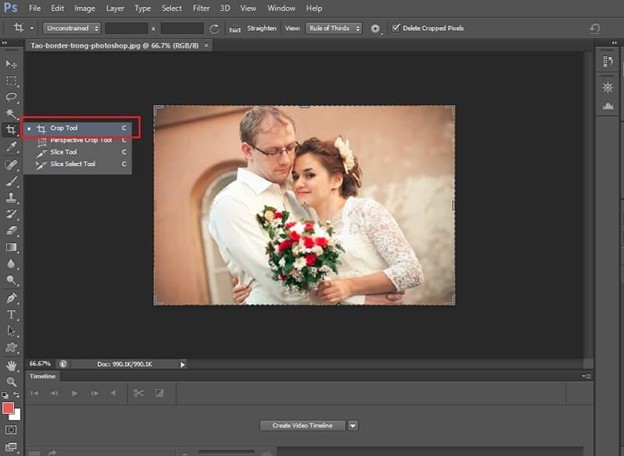This screenshot has width=624, height=456.
Task: Select the Lasso tool
Action: [11, 97]
